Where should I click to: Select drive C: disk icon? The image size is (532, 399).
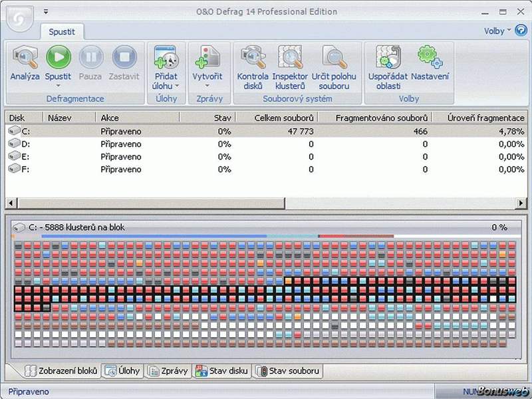[x=14, y=130]
